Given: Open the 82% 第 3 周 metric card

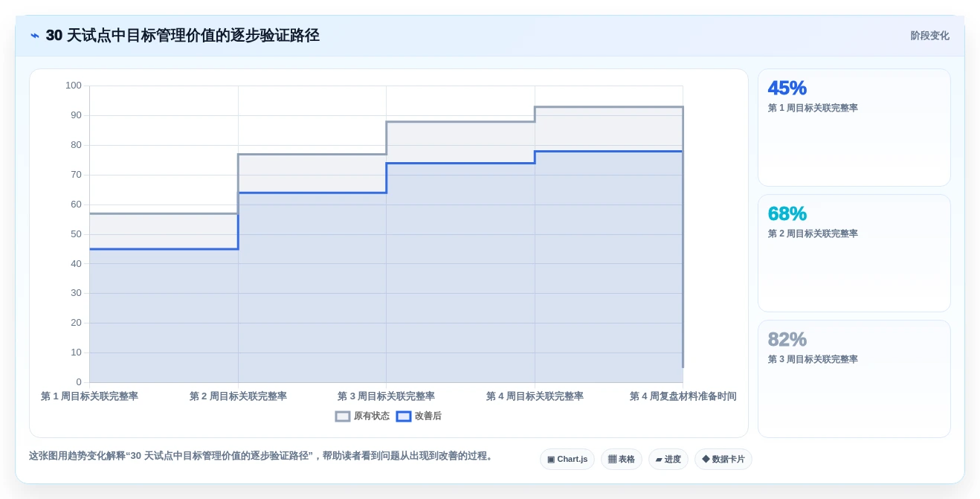Looking at the screenshot, I should click(x=854, y=379).
